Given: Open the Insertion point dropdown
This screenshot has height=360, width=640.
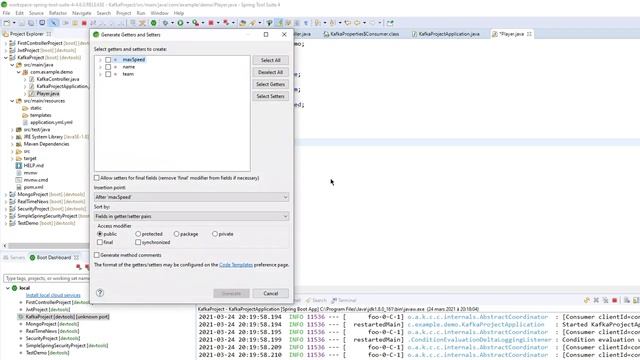Looking at the screenshot, I should coord(191,197).
